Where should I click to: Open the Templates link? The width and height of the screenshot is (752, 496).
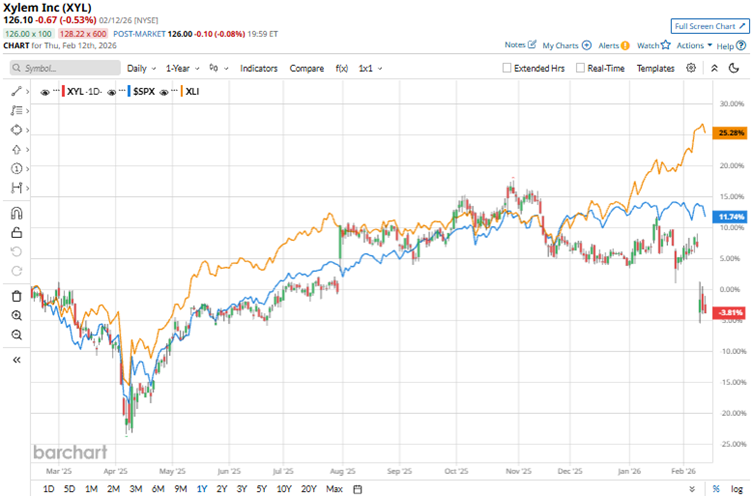tap(655, 68)
